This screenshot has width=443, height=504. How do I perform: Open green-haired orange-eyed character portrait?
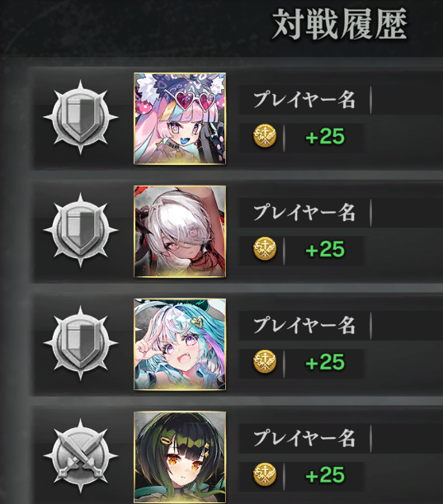tap(180, 458)
